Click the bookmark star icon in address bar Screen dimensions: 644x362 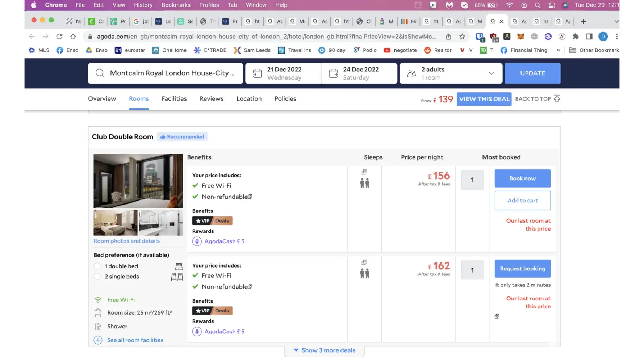pos(462,37)
